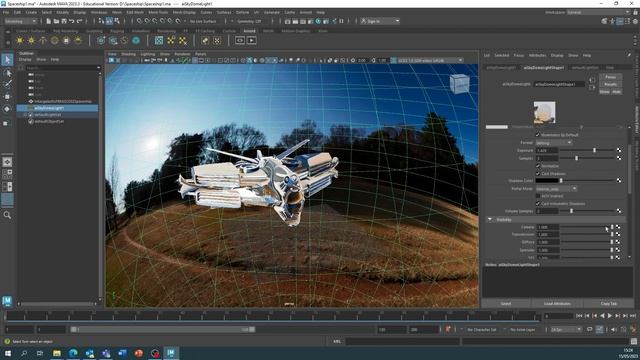640x360 pixels.
Task: Click the Open Scene folder icon
Action: tap(56, 21)
